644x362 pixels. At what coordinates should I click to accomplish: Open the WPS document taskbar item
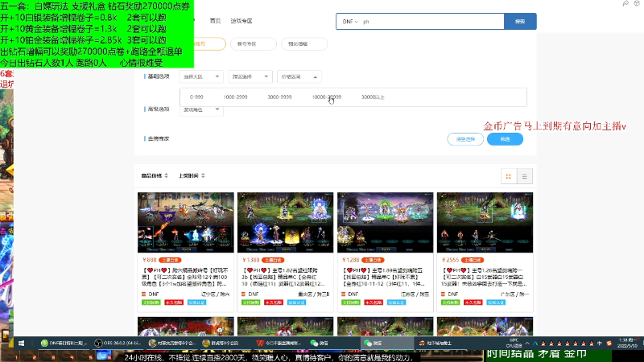click(279, 343)
